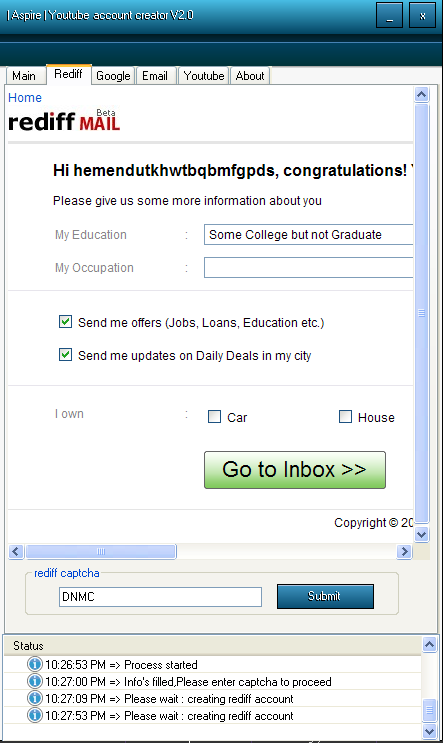Tick the Car ownership checkbox
Image resolution: width=443 pixels, height=743 pixels.
215,417
